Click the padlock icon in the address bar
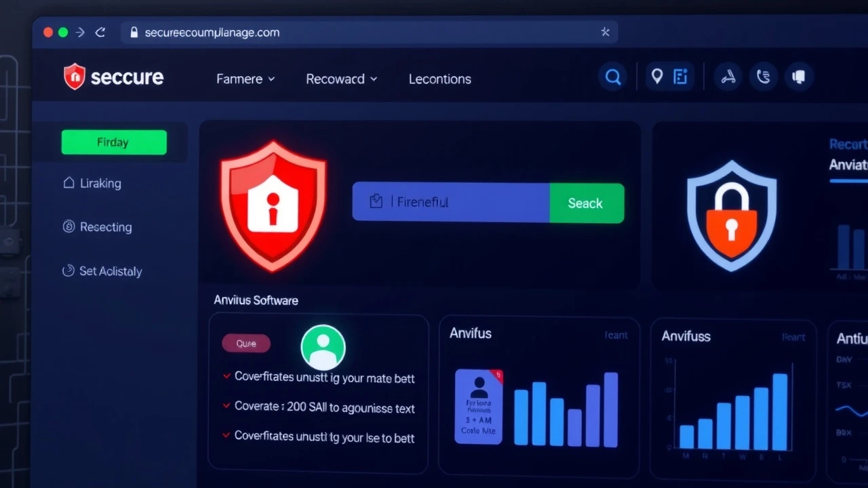Image resolution: width=868 pixels, height=488 pixels. (x=134, y=32)
